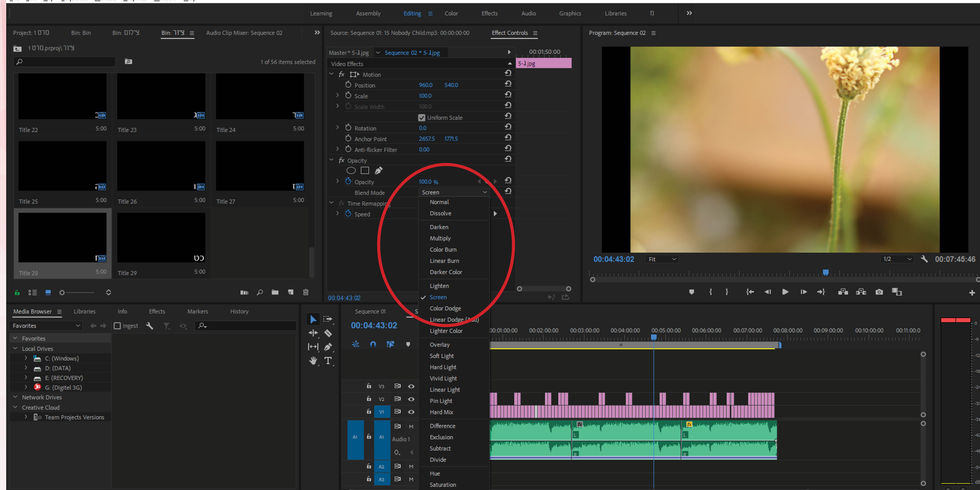Expand the C: (Windows) drive
Screen dimensions: 980x490
click(26, 358)
